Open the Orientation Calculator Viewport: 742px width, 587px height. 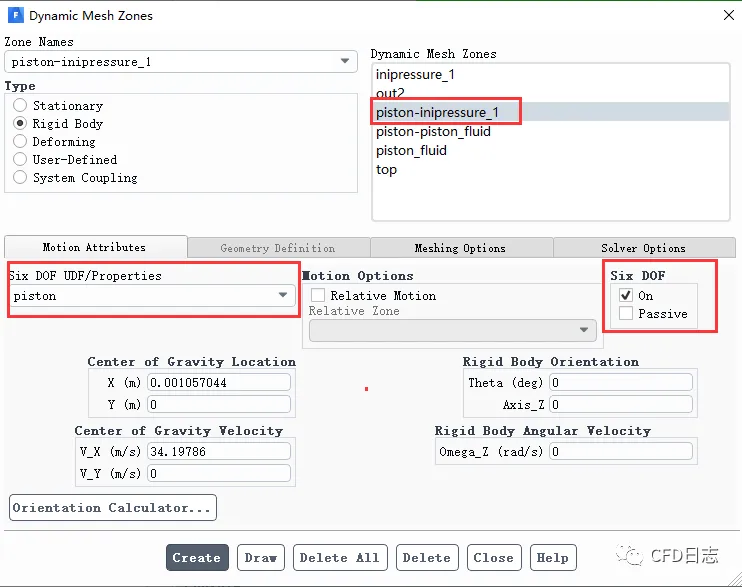(x=113, y=507)
